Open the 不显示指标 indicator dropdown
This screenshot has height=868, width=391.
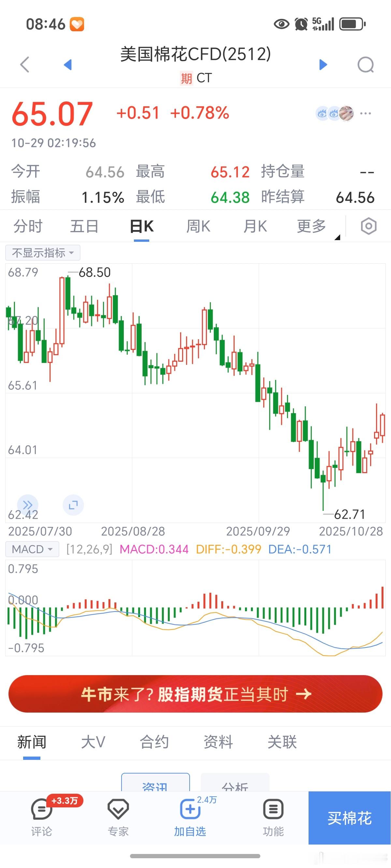pos(43,253)
